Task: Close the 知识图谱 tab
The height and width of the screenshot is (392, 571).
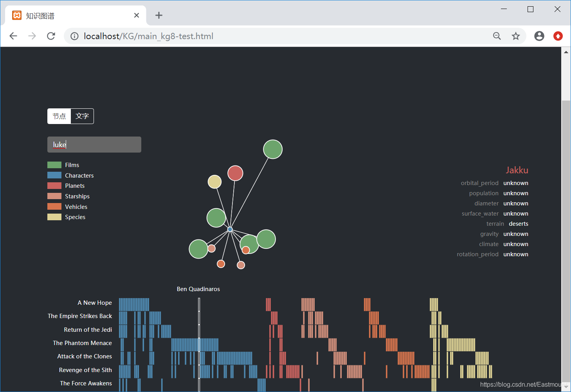Action: (x=137, y=15)
